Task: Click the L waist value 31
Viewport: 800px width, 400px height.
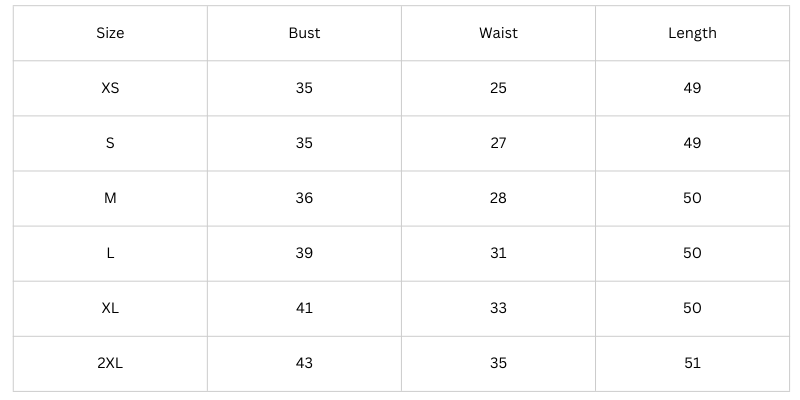Action: [498, 253]
